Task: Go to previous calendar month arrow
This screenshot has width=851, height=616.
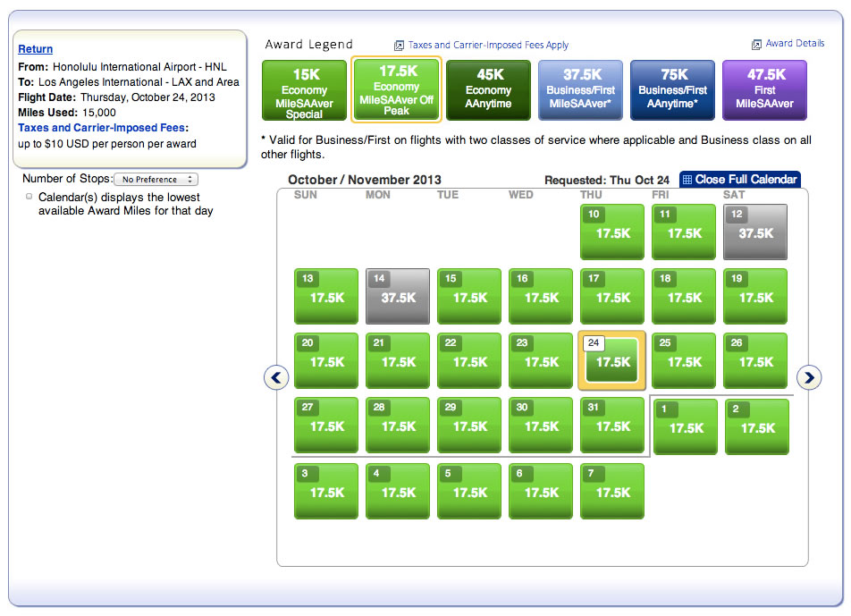Action: [x=275, y=377]
